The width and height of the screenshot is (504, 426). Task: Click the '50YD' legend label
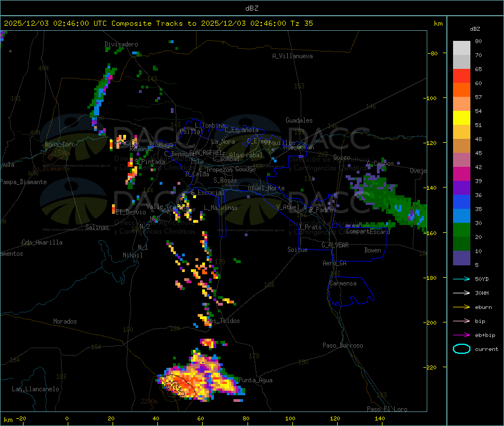pos(482,279)
